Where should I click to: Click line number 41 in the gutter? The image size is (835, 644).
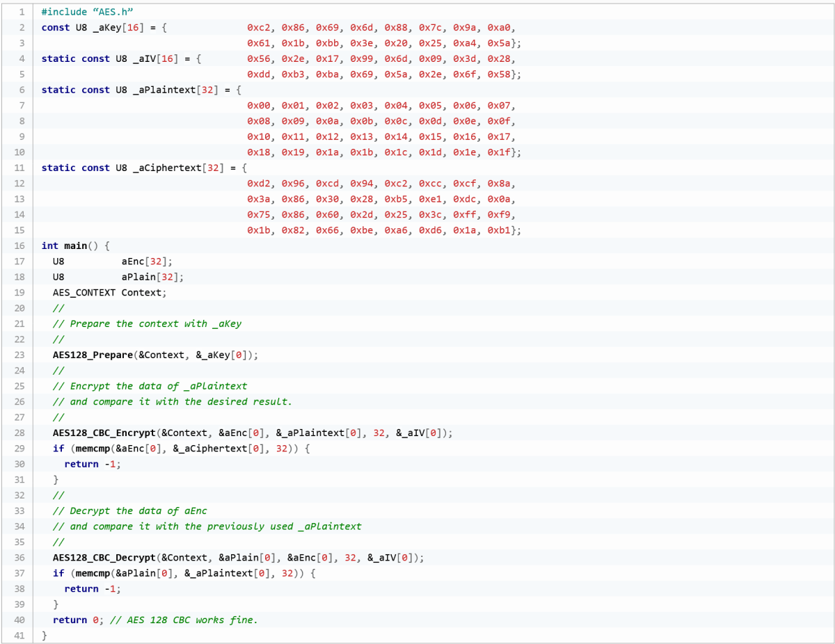click(x=19, y=636)
